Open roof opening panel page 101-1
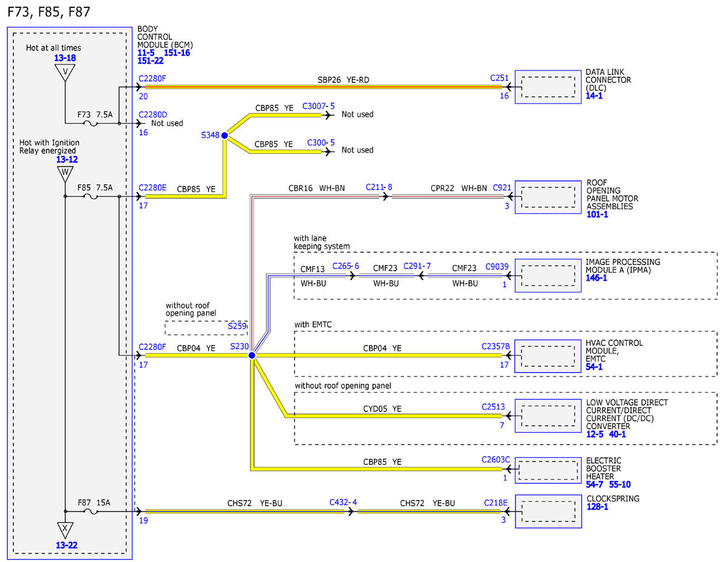 click(x=597, y=215)
